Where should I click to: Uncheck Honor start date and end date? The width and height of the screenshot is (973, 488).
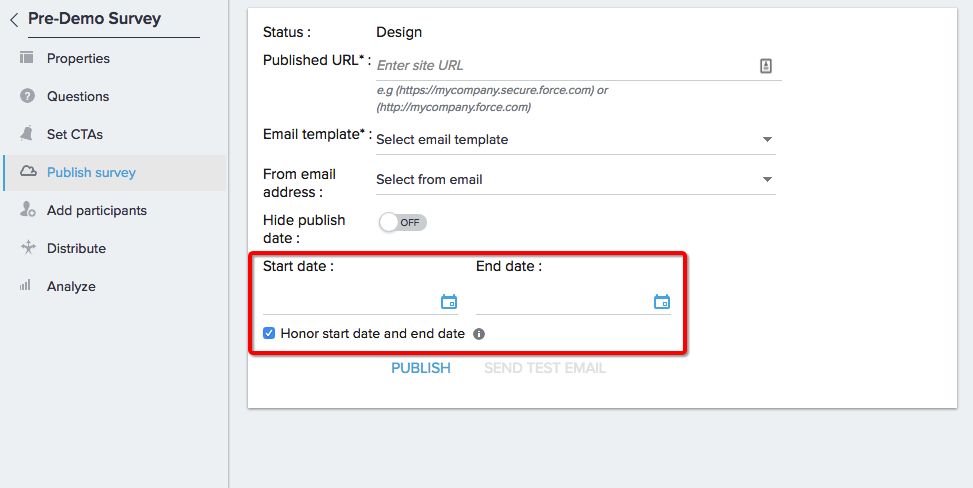(269, 333)
